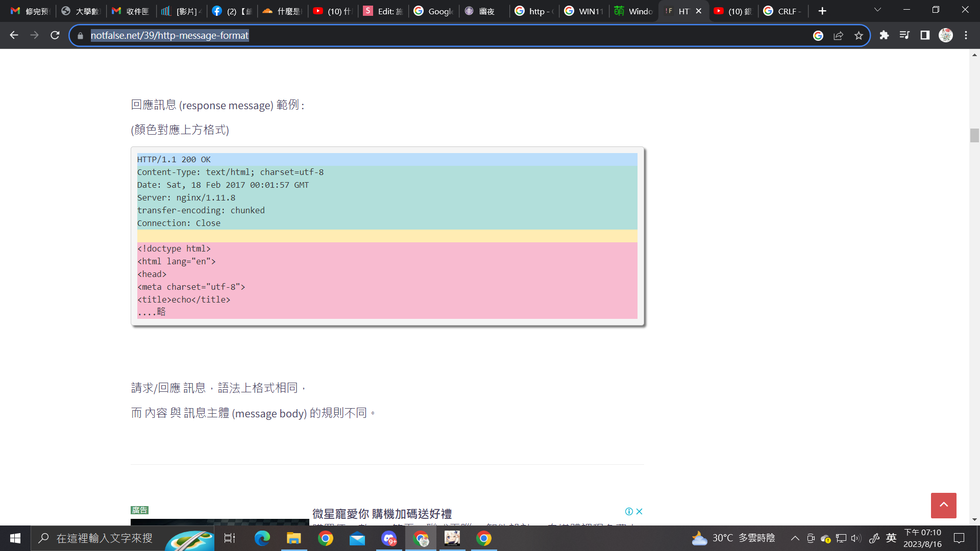Switch to the Gmail 收件匣 tab
The image size is (980, 551).
131,11
